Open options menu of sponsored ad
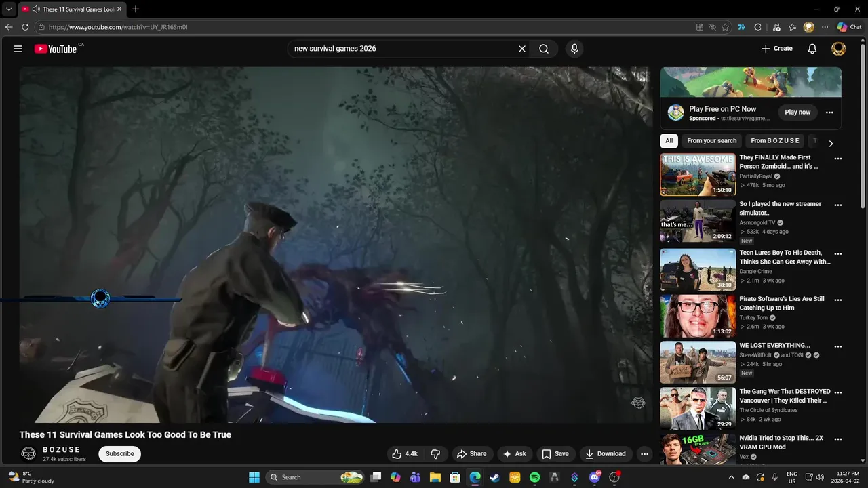Viewport: 868px width, 488px height. [x=829, y=113]
